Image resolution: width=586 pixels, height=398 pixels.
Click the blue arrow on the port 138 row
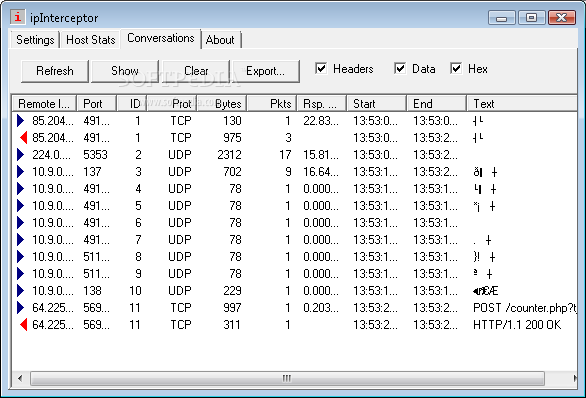point(21,290)
